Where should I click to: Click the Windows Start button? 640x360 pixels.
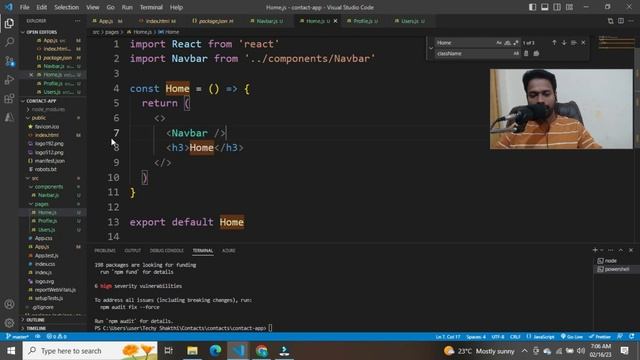tap(11, 351)
